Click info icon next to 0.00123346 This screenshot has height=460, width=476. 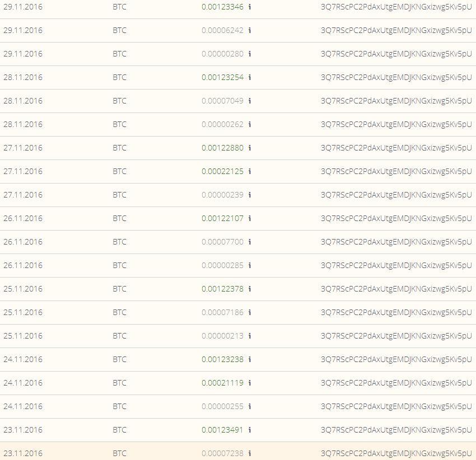click(x=250, y=7)
